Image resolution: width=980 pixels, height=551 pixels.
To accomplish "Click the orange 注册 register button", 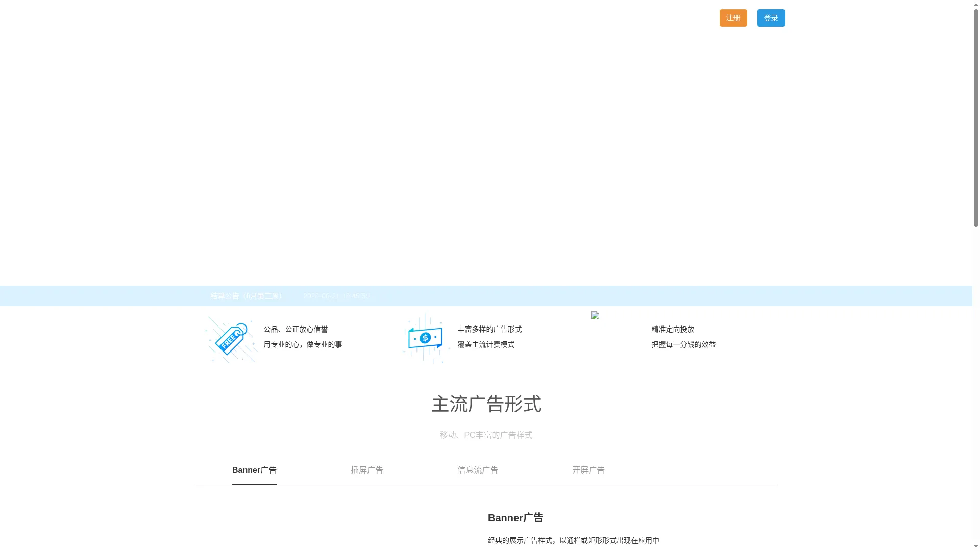I will [733, 18].
